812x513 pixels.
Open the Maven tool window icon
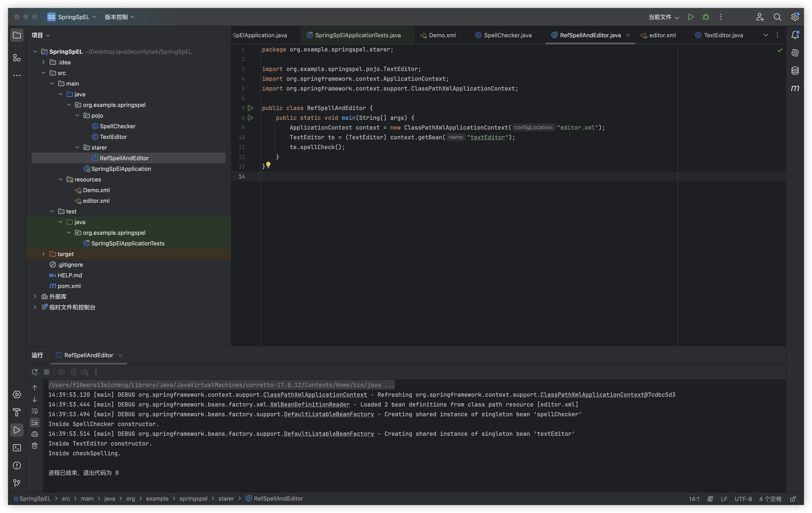[x=795, y=88]
